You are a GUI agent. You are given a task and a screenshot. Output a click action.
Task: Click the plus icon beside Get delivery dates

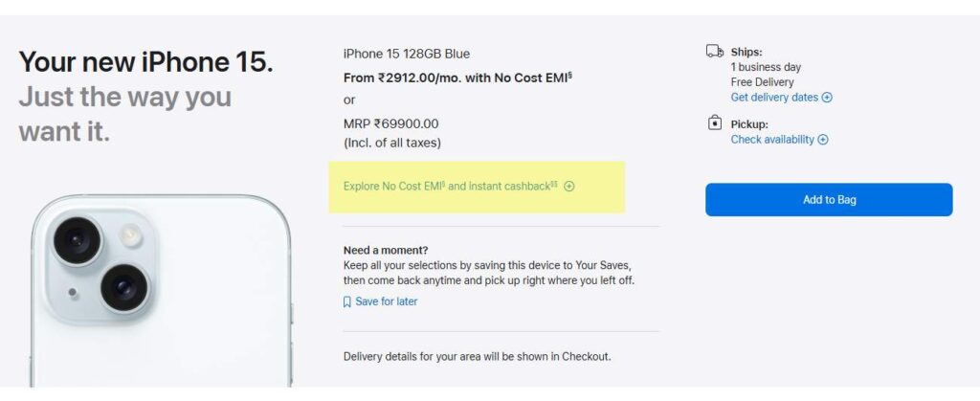click(828, 98)
